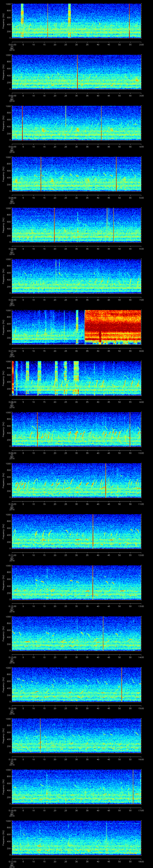Click the red spike near 55s in the 0:01:00 spectrogram

tap(129, 20)
